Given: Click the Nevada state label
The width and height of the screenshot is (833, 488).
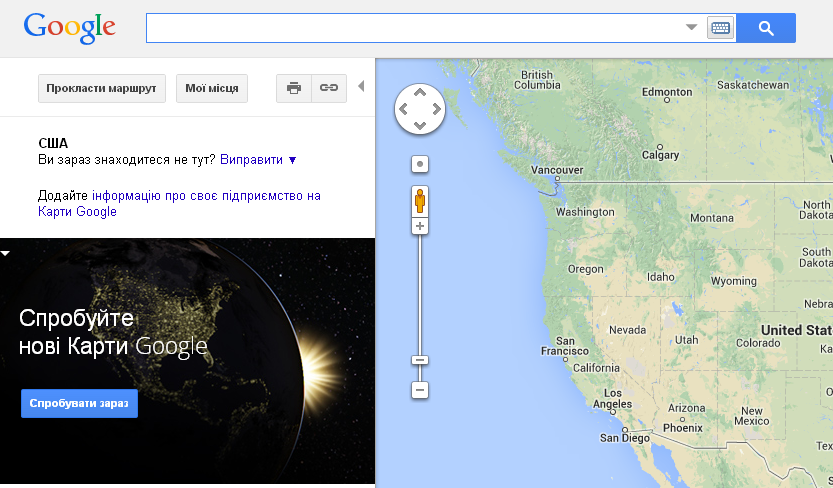Looking at the screenshot, I should pos(627,330).
